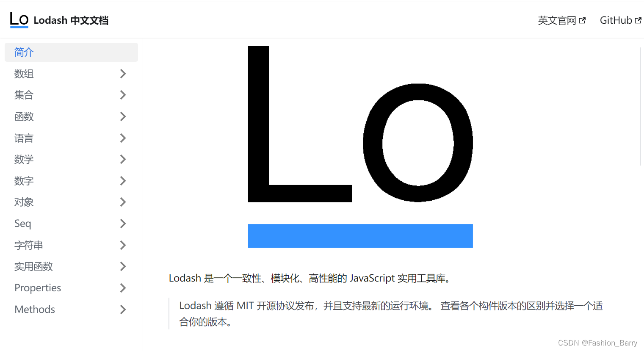Expand the 数字 chevron arrow

[x=123, y=181]
